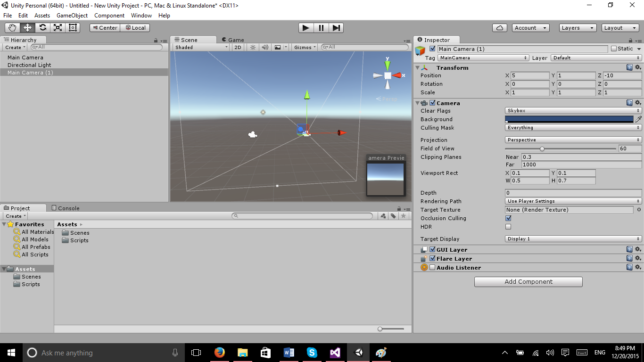This screenshot has height=362, width=644.
Task: Select the Scale tool
Action: coord(58,28)
